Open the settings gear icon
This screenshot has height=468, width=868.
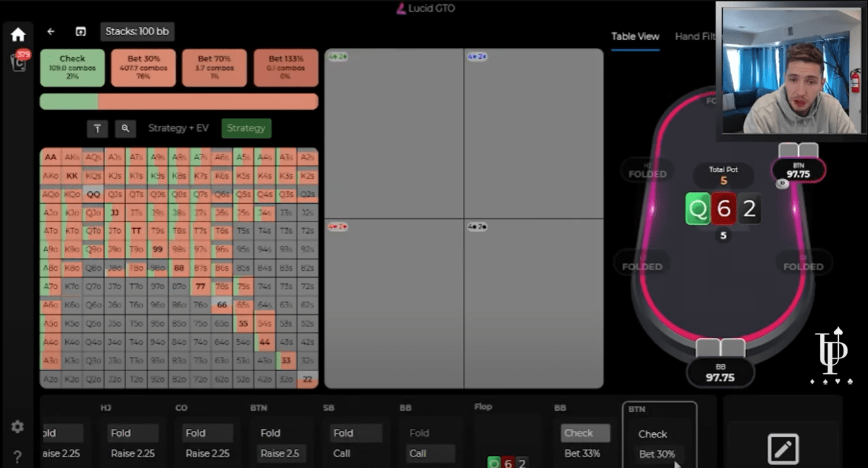click(x=18, y=427)
